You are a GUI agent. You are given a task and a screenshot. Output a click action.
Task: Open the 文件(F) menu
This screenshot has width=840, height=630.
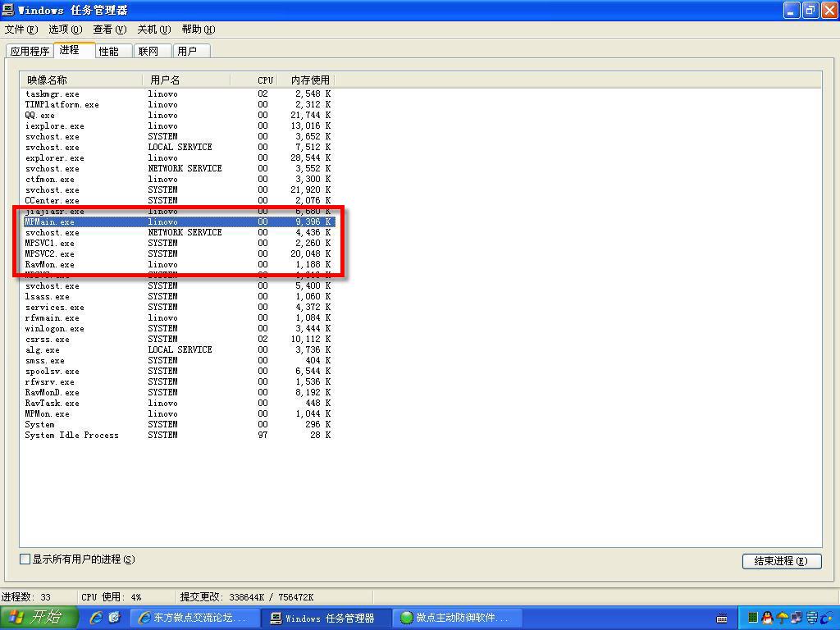(21, 30)
